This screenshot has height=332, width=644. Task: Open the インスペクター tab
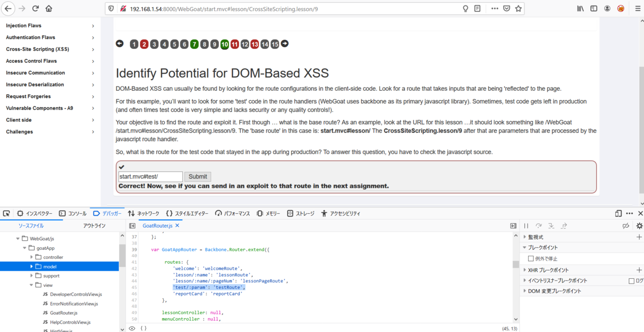[x=35, y=213]
